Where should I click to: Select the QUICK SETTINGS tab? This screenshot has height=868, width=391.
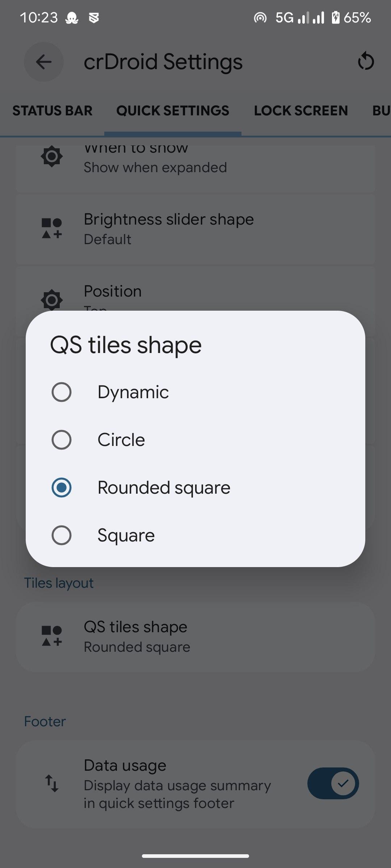pos(173,111)
